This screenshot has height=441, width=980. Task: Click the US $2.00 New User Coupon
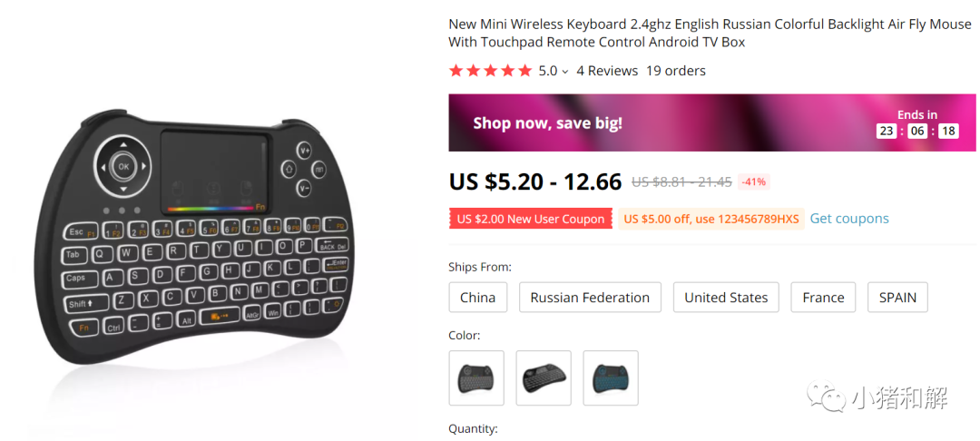coord(530,219)
